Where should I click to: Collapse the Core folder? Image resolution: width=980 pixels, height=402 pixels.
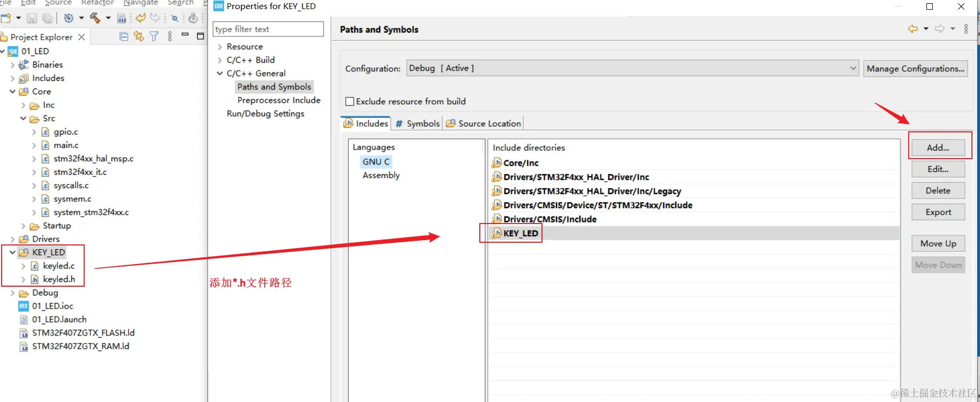click(x=12, y=92)
